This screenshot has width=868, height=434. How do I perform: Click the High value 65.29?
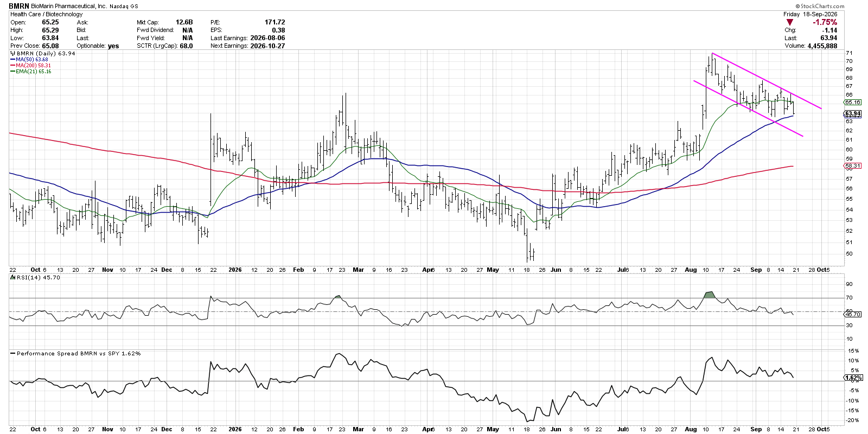click(x=50, y=30)
